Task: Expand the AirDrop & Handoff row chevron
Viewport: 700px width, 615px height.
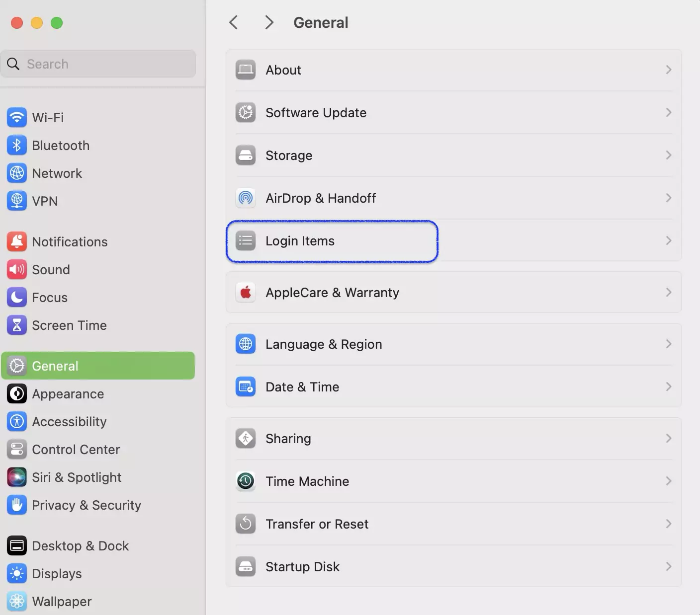Action: pos(669,198)
